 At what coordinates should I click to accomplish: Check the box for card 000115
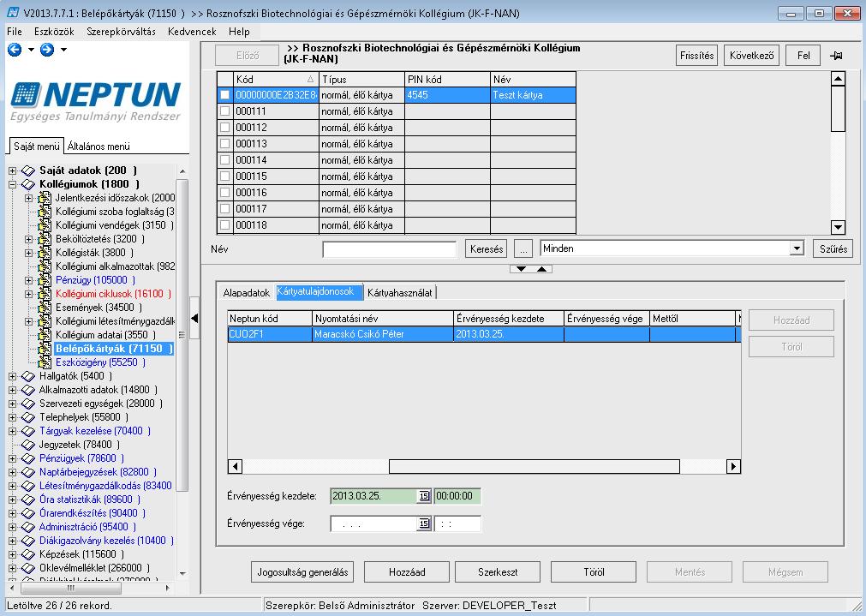pyautogui.click(x=224, y=176)
